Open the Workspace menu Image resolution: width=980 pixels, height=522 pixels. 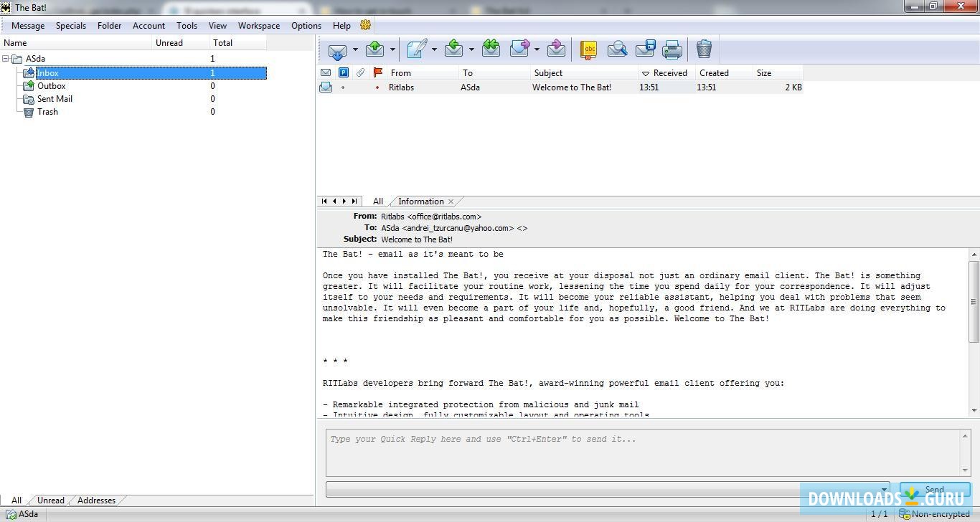259,26
